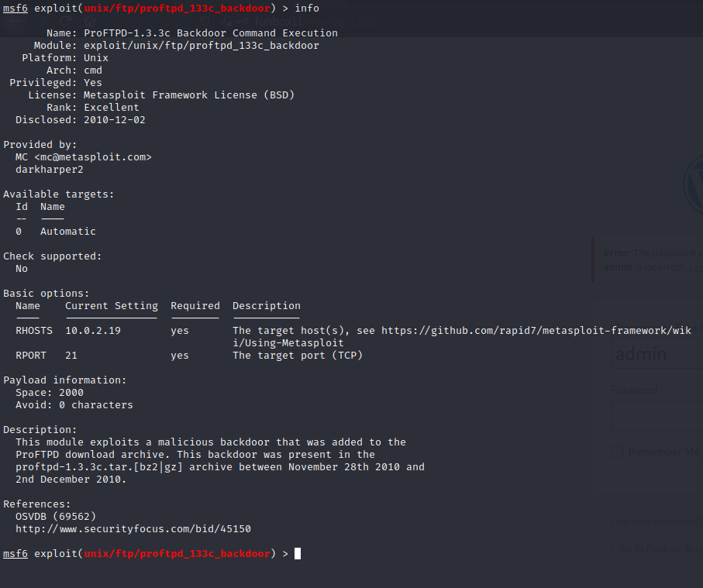
Task: Click the 'OSVDB (69562)' reference
Action: coord(56,517)
